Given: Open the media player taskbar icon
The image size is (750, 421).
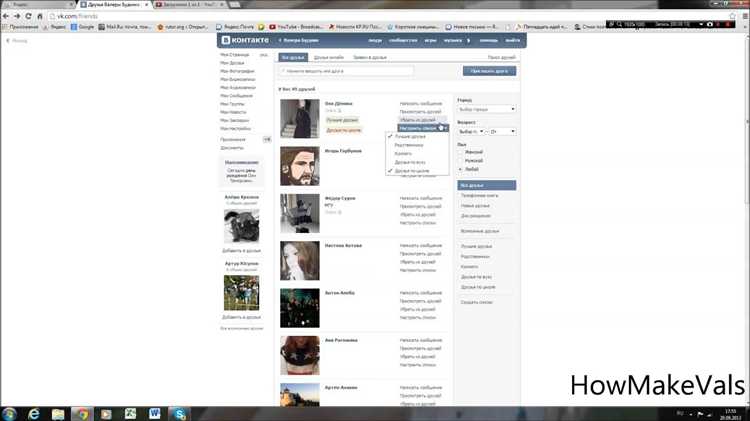Looking at the screenshot, I should pos(106,414).
